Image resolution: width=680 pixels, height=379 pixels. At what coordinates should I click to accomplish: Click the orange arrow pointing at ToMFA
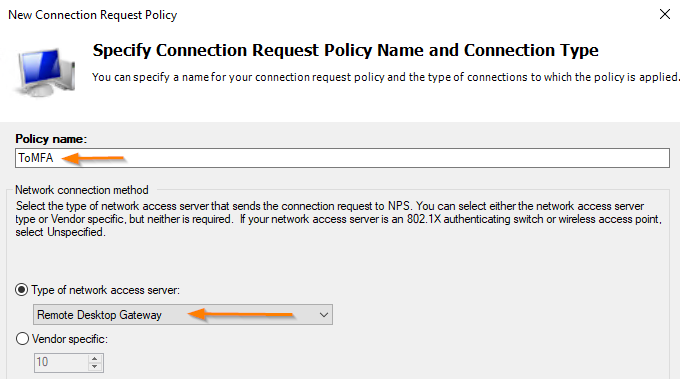click(94, 158)
